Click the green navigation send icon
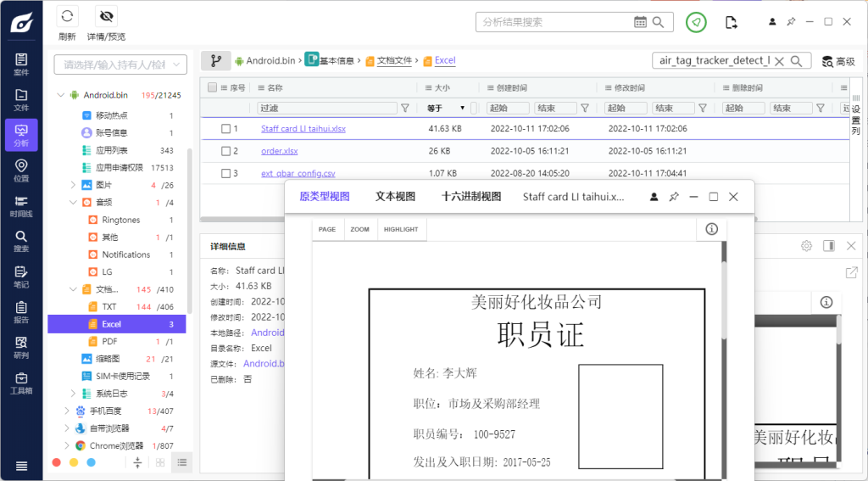 click(x=696, y=22)
